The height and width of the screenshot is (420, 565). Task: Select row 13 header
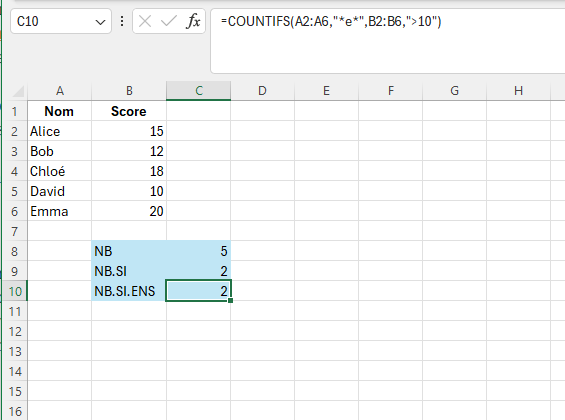pyautogui.click(x=14, y=351)
